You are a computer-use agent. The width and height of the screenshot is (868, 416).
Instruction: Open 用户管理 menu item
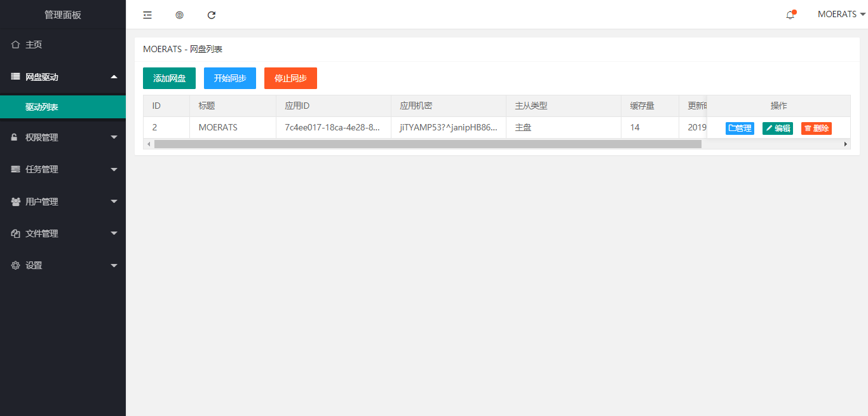pyautogui.click(x=63, y=202)
